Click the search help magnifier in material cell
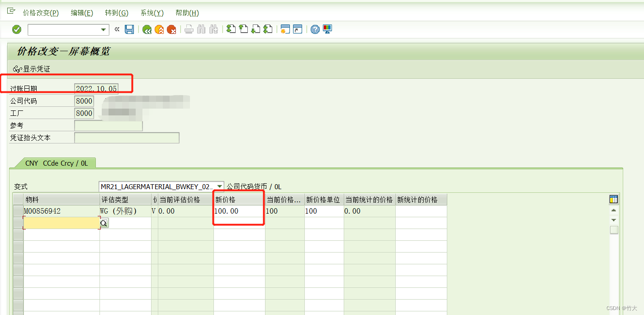This screenshot has width=644, height=315. [x=104, y=223]
